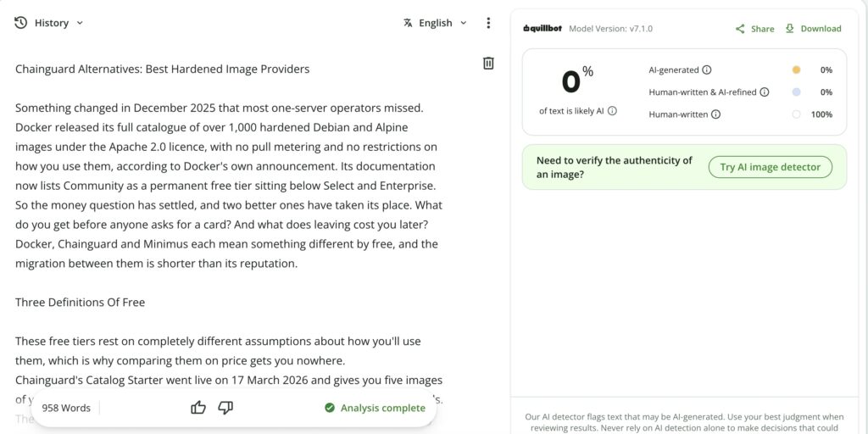The width and height of the screenshot is (868, 434).
Task: Click Try AI image detector button
Action: [770, 167]
